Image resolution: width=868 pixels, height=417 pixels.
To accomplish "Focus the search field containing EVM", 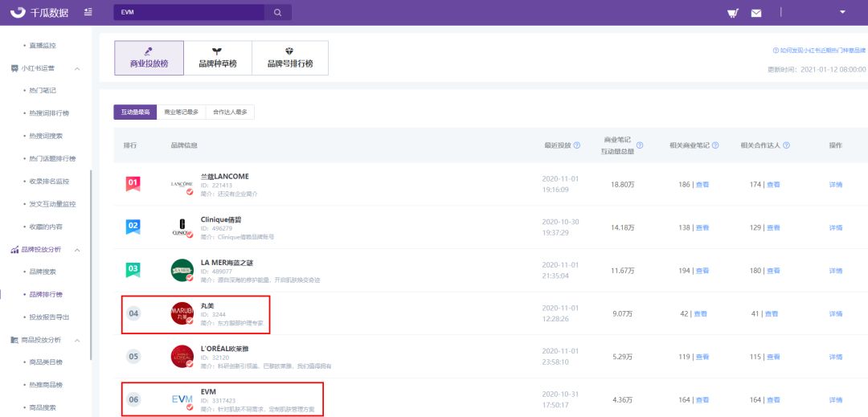I will pos(190,13).
